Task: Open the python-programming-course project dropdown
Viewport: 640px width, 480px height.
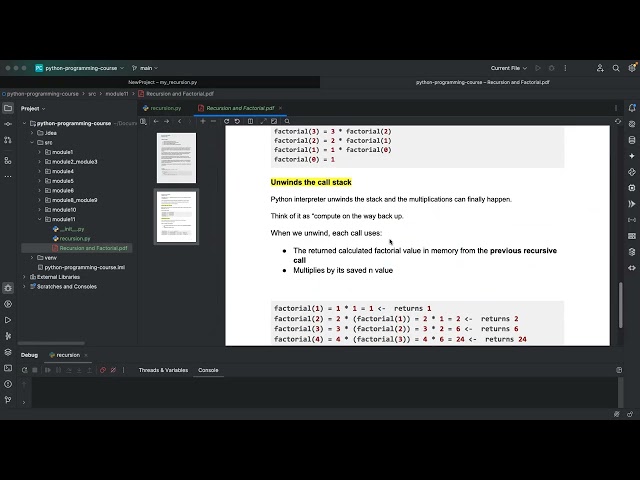Action: 80,68
